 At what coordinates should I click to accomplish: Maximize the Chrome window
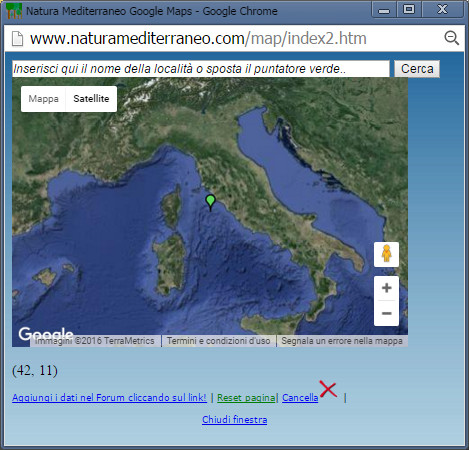409,10
